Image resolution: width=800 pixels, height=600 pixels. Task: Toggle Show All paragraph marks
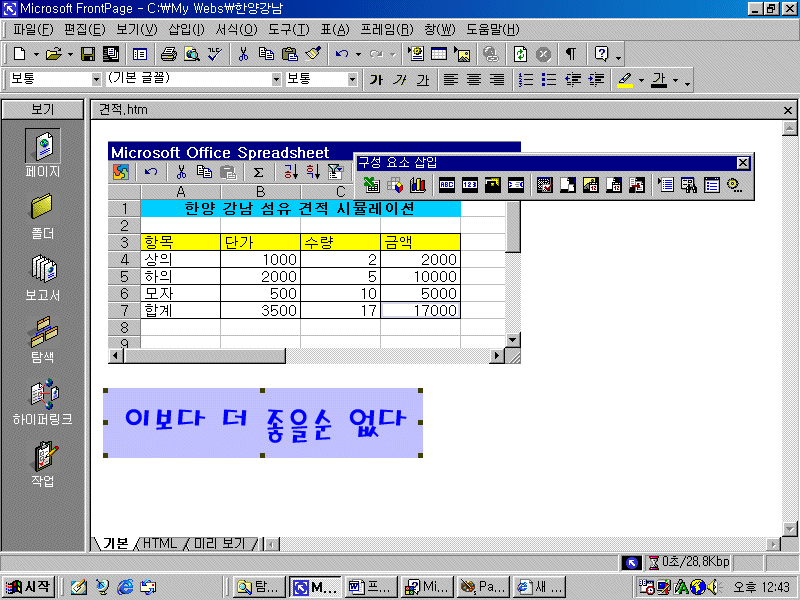pos(571,54)
